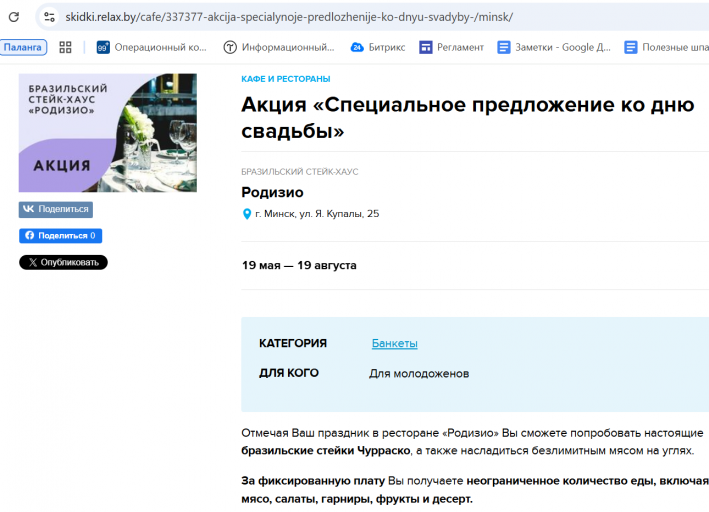Click the КАТЕГОРИЯ label
Image resolution: width=709 pixels, height=512 pixels.
tap(293, 343)
